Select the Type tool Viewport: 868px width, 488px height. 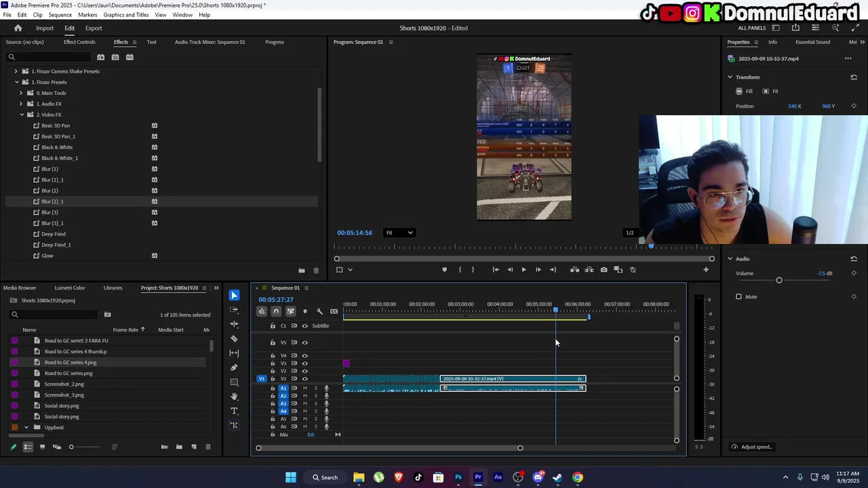[234, 411]
